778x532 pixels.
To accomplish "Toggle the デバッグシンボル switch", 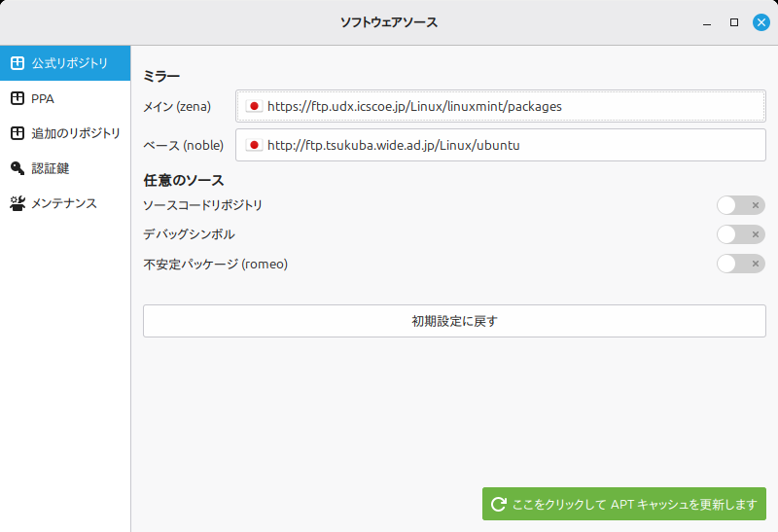I will tap(740, 234).
